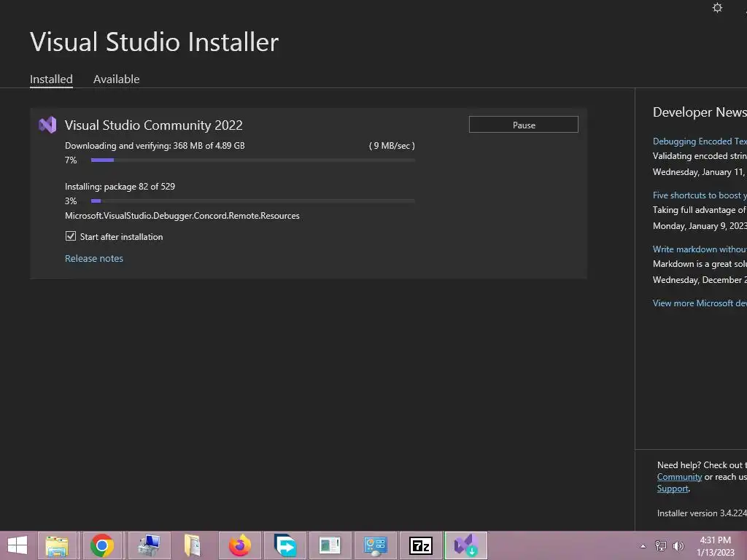Open the volume speaker tray icon

click(678, 545)
